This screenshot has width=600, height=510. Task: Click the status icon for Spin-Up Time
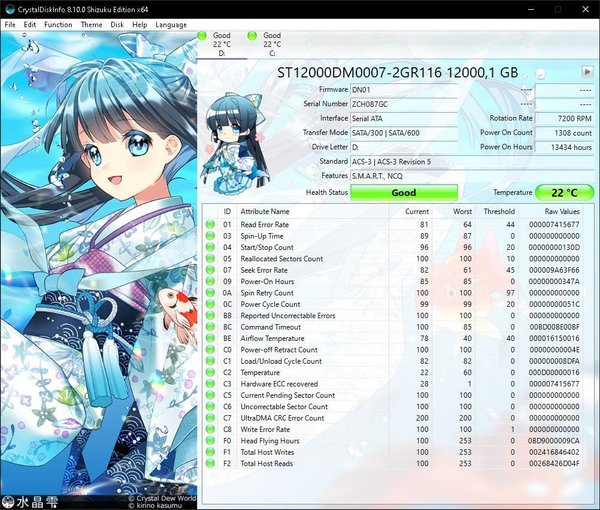pos(210,236)
